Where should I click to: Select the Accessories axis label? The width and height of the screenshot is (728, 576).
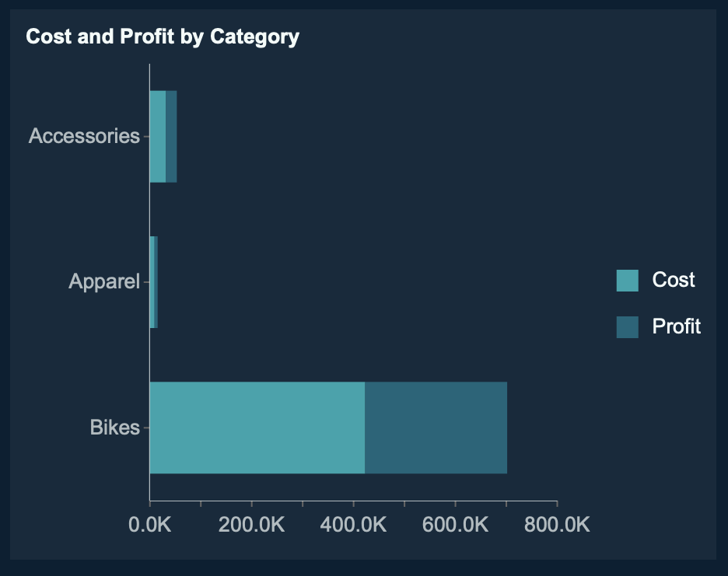(84, 137)
